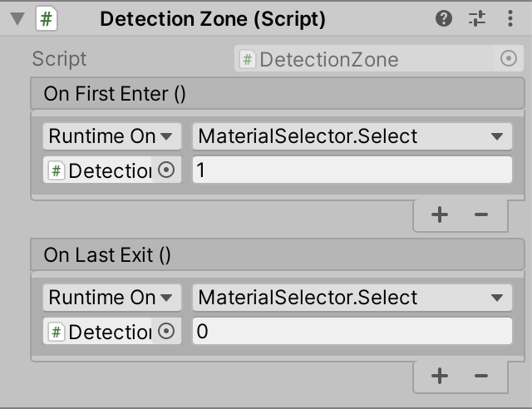Image resolution: width=532 pixels, height=409 pixels.
Task: Click the argument field containing 0
Action: tap(352, 332)
